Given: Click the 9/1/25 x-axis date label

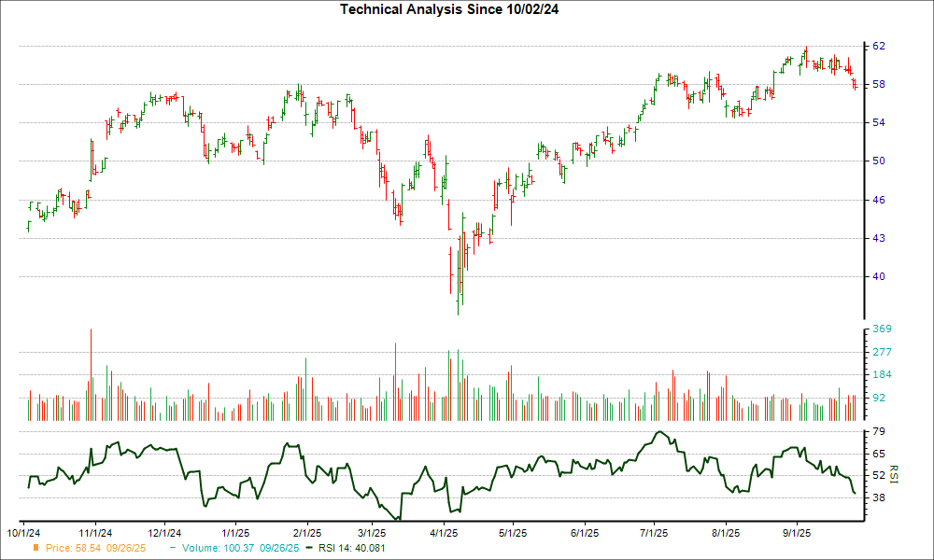Looking at the screenshot, I should pyautogui.click(x=796, y=533).
